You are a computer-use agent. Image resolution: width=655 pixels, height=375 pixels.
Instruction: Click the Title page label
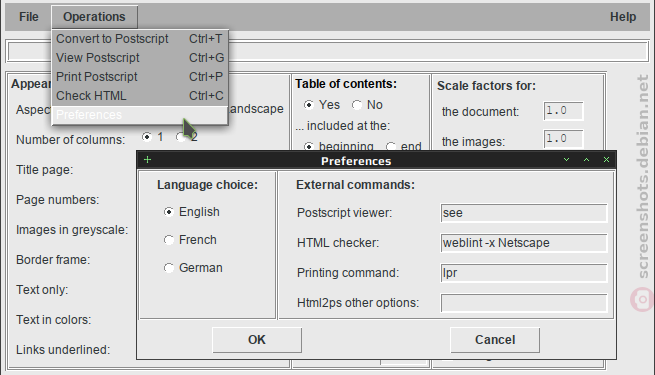[44, 170]
